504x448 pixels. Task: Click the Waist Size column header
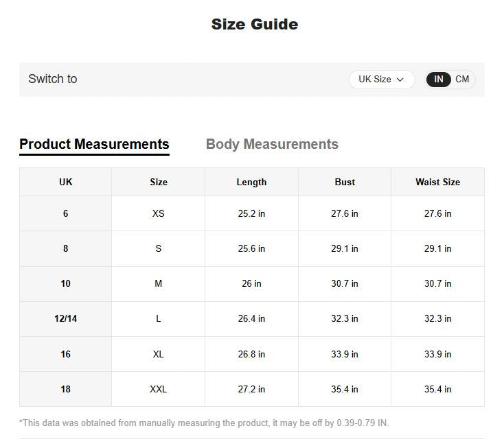(438, 182)
